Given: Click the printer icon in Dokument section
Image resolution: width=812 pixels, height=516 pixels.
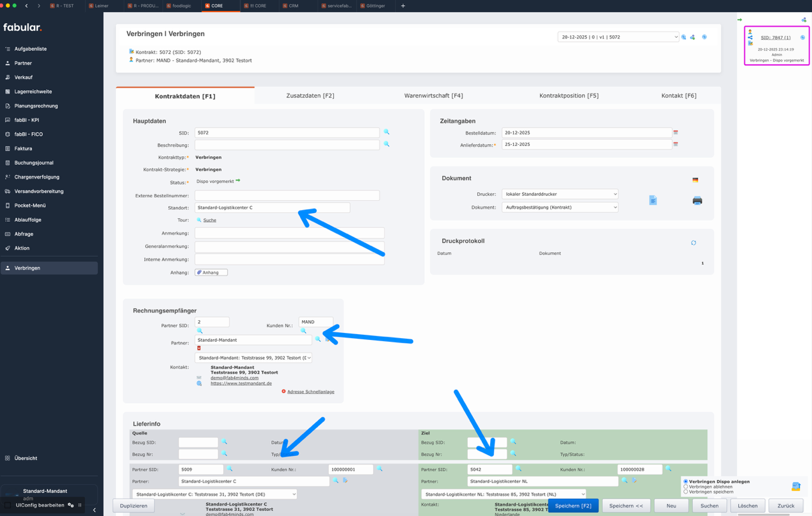Looking at the screenshot, I should coord(697,200).
